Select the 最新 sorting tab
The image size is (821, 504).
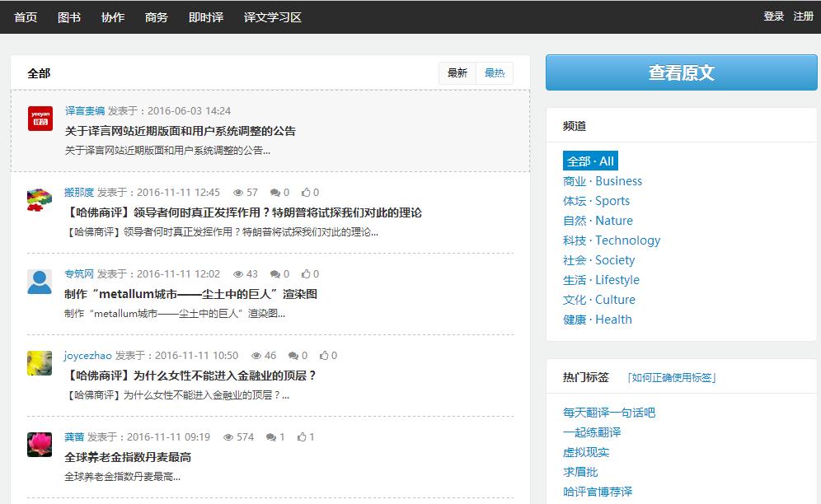click(x=457, y=72)
